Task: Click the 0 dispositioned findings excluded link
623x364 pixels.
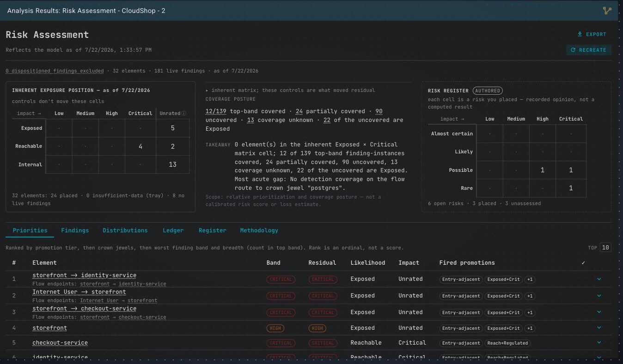Action: point(55,71)
